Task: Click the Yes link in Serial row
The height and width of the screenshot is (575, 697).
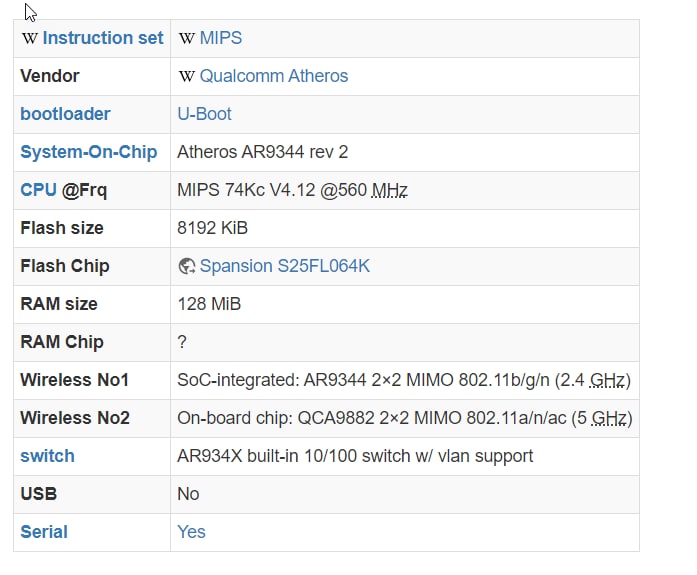Action: coord(191,532)
